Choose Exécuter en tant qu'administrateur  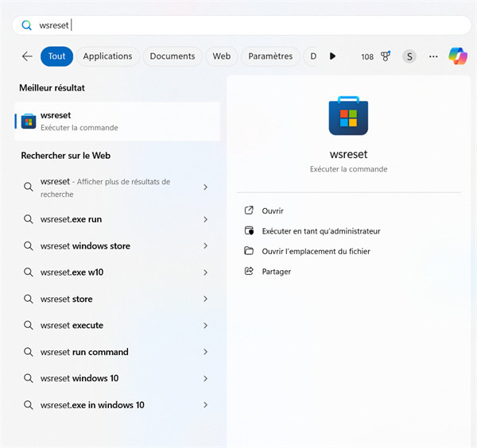click(321, 231)
